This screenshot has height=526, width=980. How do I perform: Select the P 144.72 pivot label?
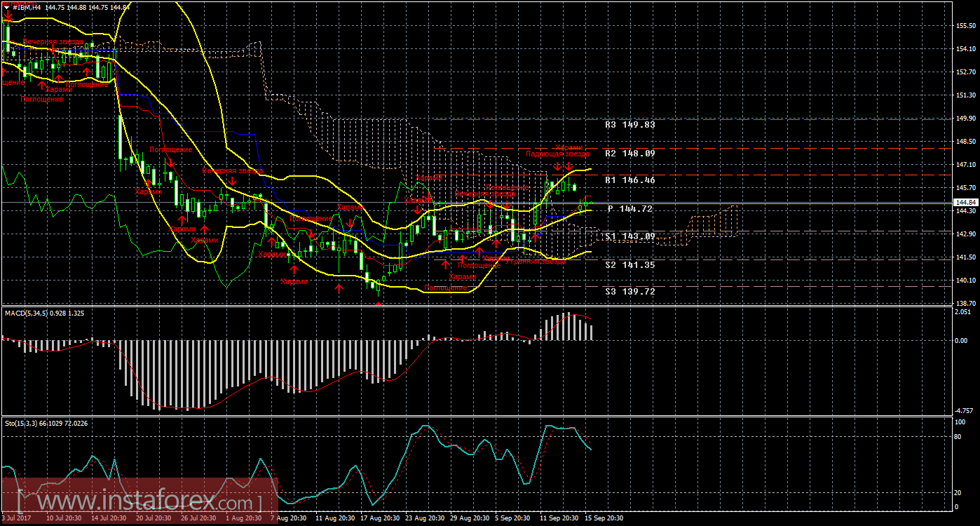tap(631, 209)
